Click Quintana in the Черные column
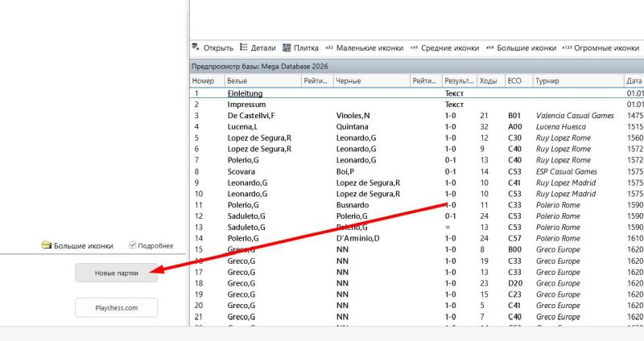644x341 pixels. point(352,127)
